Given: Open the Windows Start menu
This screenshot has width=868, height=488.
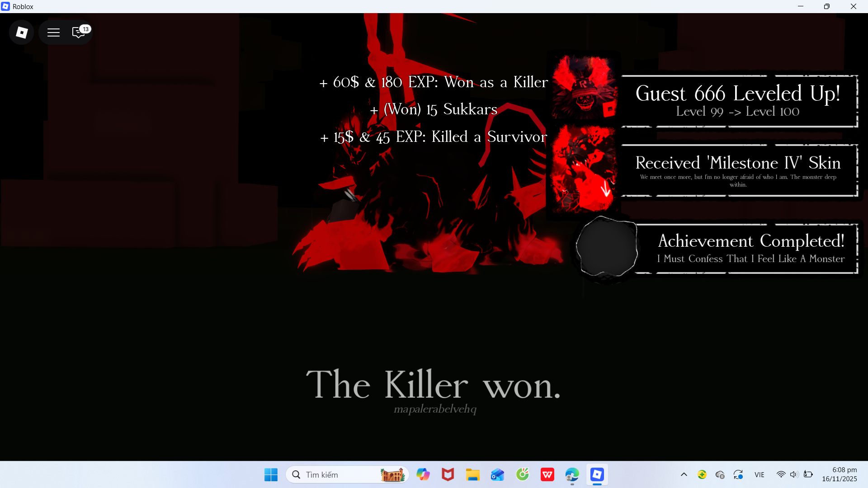Looking at the screenshot, I should click(x=271, y=474).
